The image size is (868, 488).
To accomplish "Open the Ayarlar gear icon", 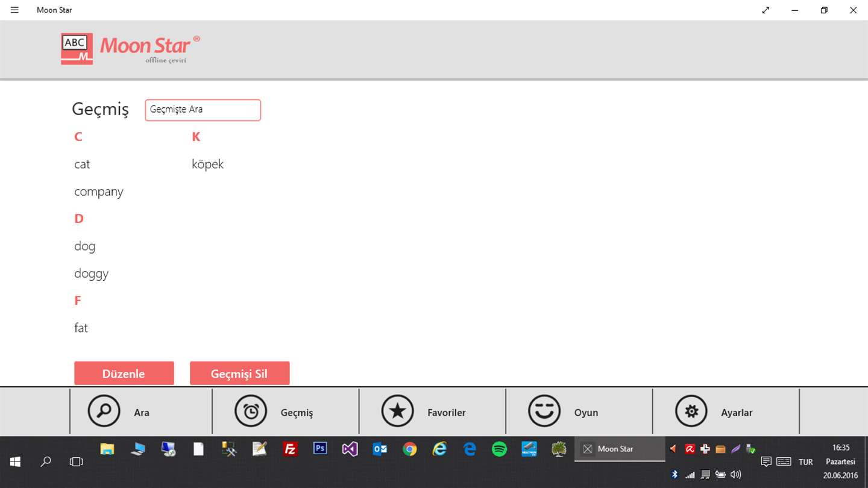I will [691, 411].
